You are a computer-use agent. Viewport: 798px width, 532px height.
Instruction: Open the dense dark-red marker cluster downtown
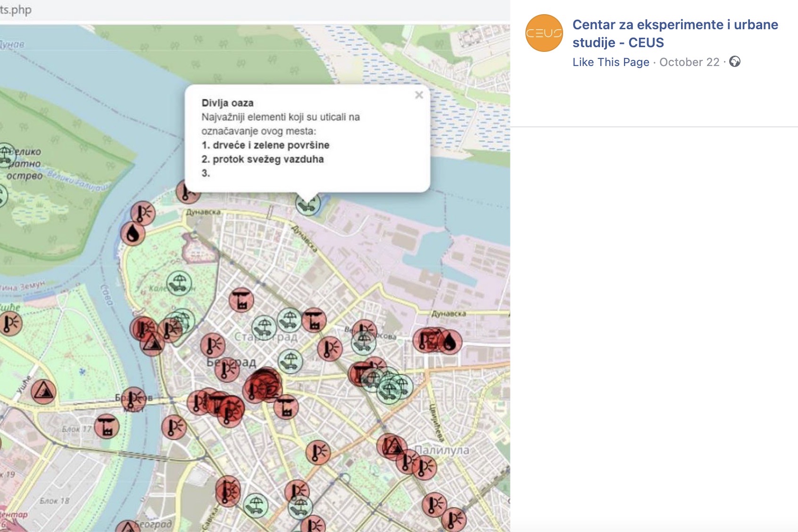click(x=262, y=384)
